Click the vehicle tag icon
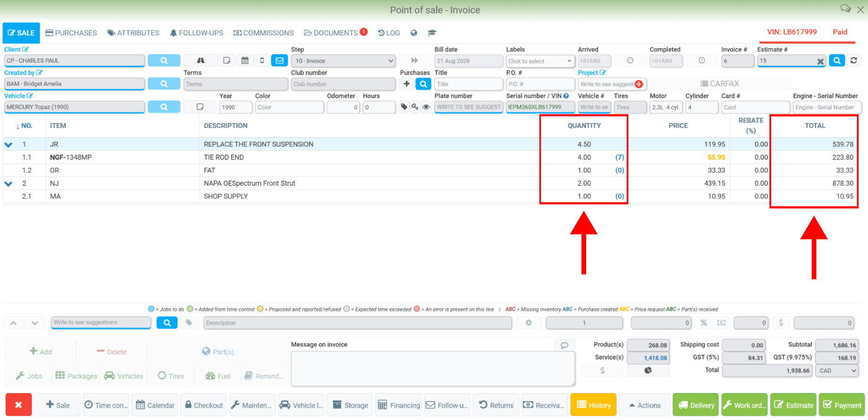This screenshot has height=420, width=868. [404, 107]
